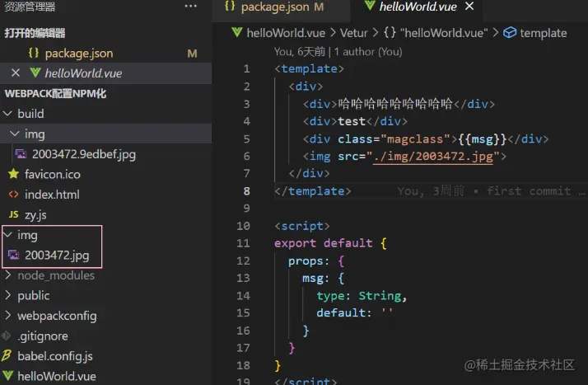Click 'export default' on line 11
588x385 pixels.
[x=324, y=243]
